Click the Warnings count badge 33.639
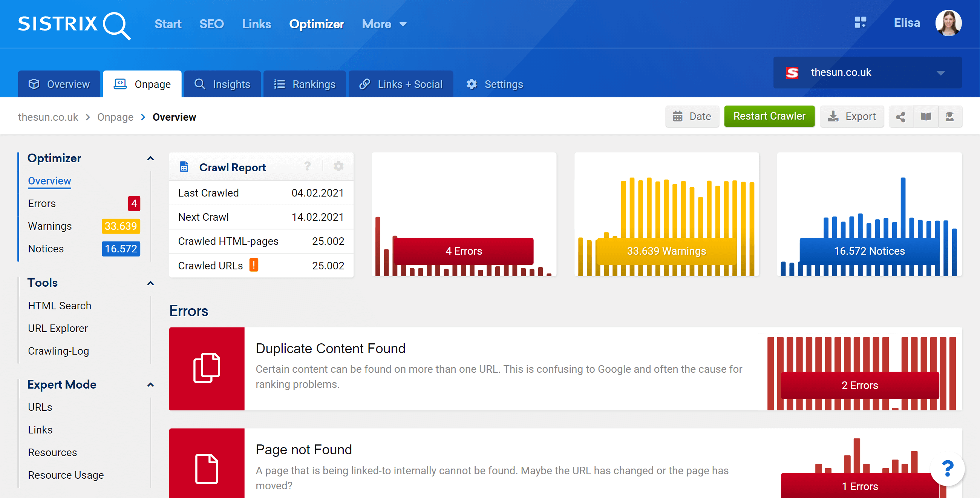980x498 pixels. tap(121, 226)
